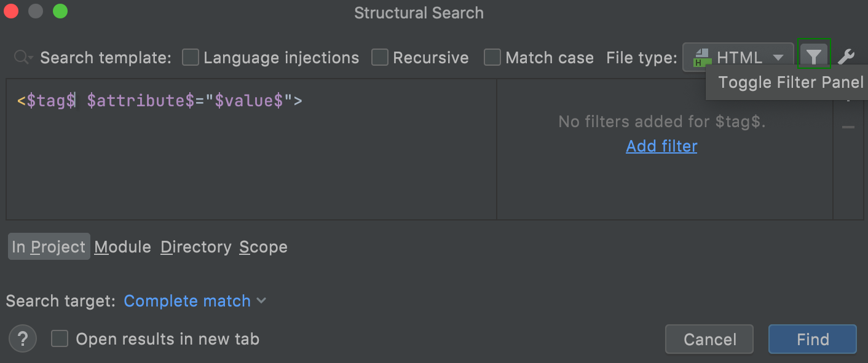
Task: Click the HTML file type icon
Action: [x=701, y=58]
